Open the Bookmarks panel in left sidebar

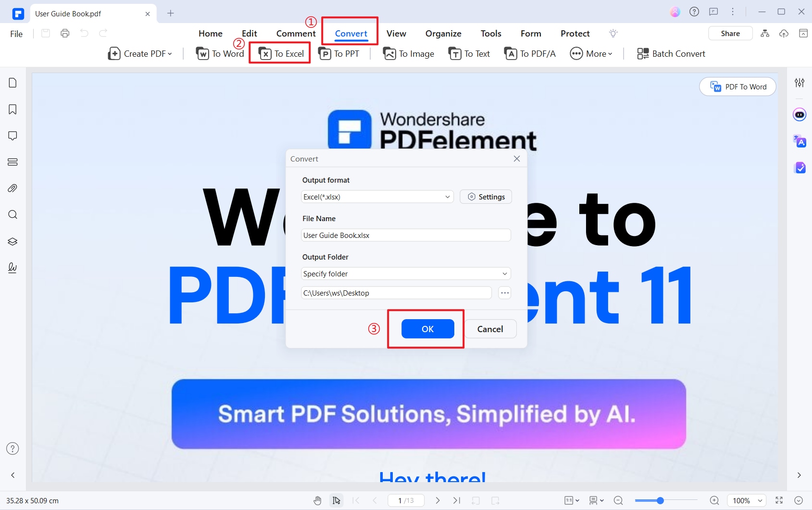[12, 109]
